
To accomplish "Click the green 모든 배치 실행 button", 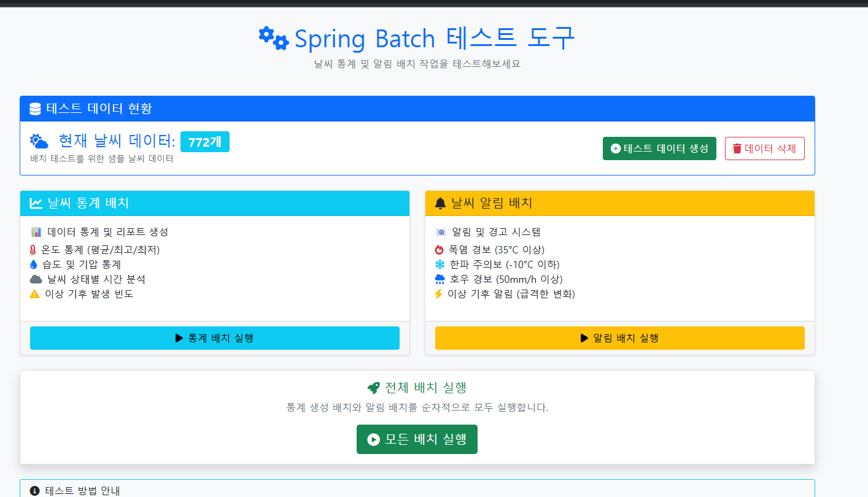I will 417,439.
